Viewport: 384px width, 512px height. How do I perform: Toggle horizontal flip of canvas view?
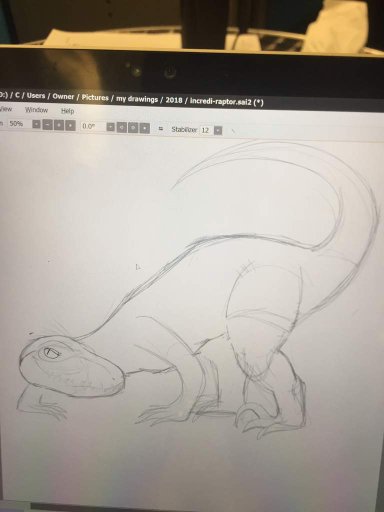click(x=161, y=129)
